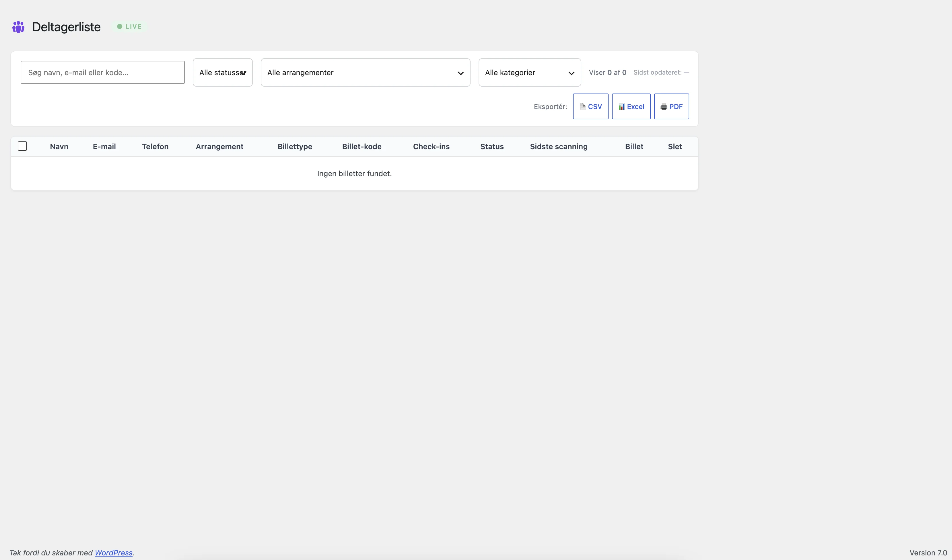Click the 'Ingen billetter fundet.' message
The image size is (952, 560).
(354, 173)
